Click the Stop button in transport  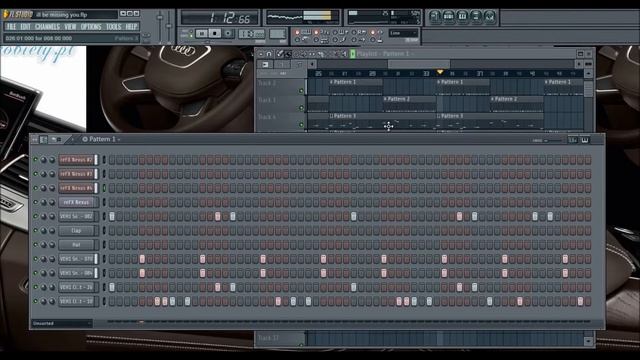coord(215,33)
